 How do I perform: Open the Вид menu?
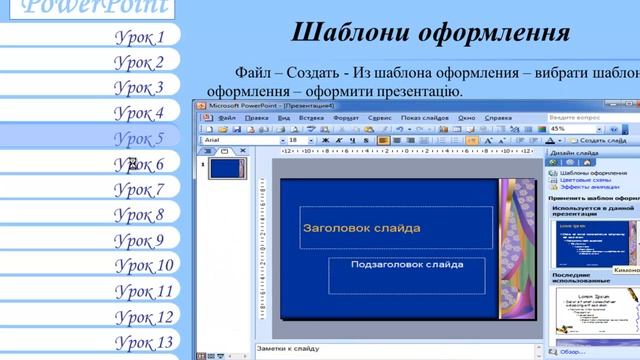(x=284, y=118)
